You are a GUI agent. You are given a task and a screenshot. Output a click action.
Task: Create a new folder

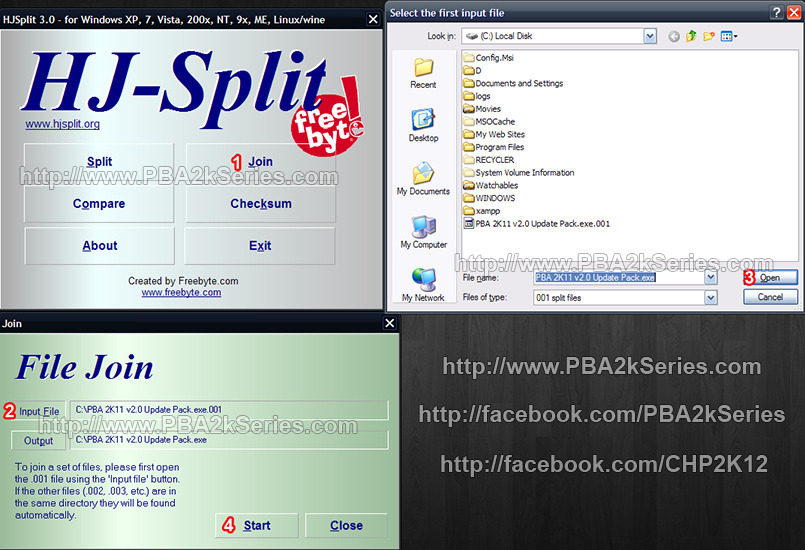point(709,36)
